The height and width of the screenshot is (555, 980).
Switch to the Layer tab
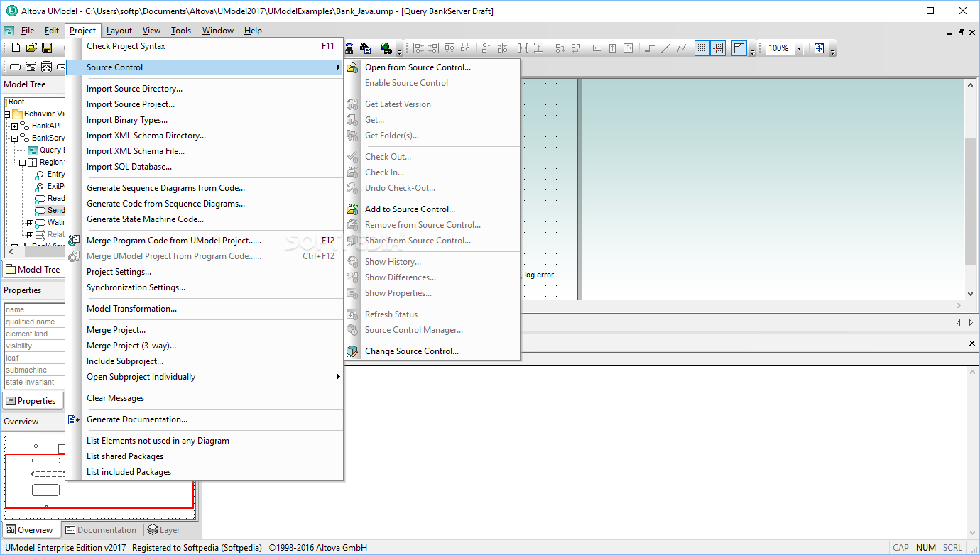point(163,530)
